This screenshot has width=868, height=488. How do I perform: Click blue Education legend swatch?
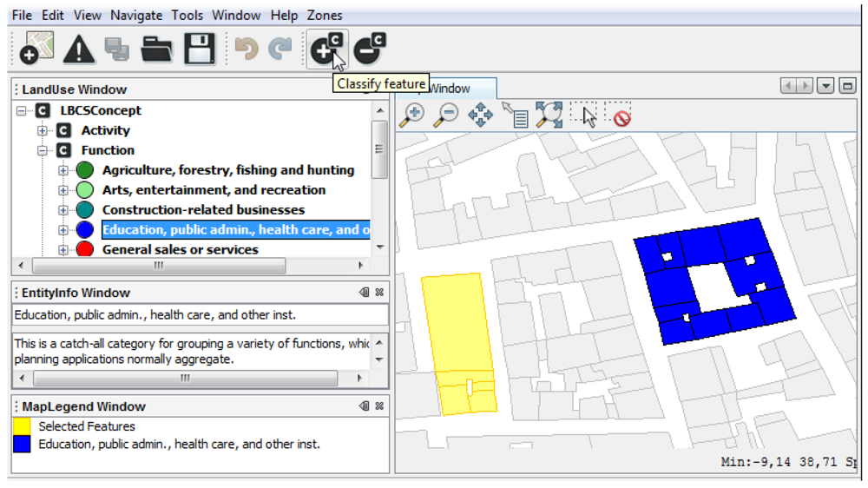(22, 445)
